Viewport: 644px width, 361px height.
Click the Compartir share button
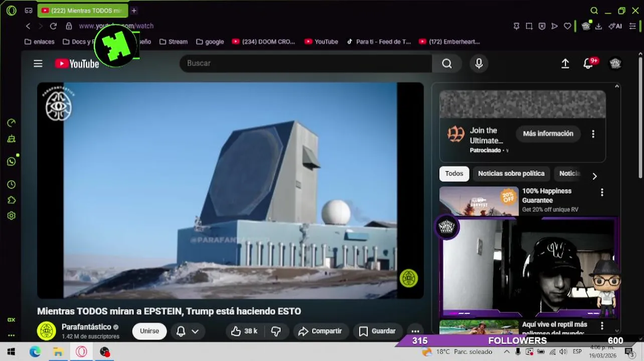[320, 331]
